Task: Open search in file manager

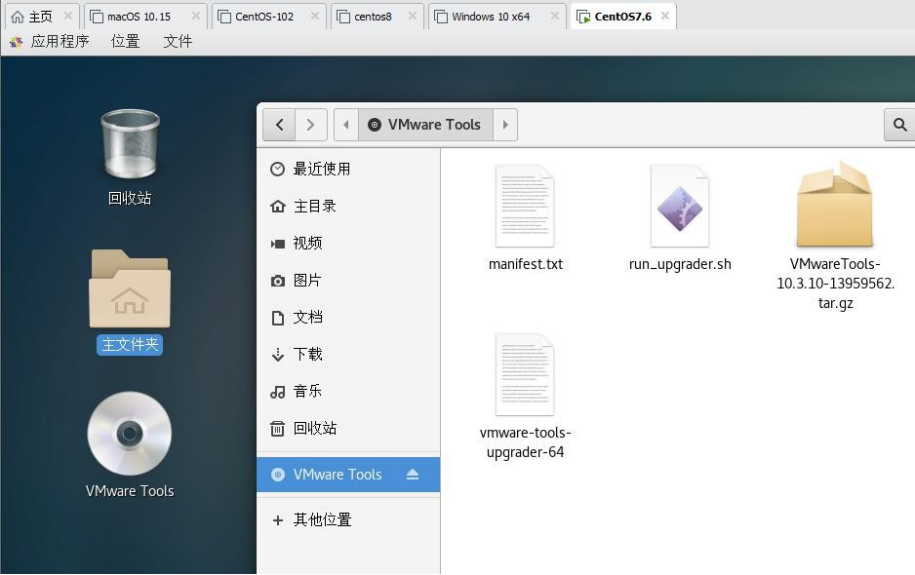Action: coord(899,124)
